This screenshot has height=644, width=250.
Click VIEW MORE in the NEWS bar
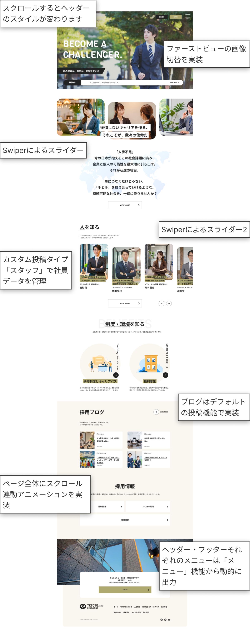174,83
